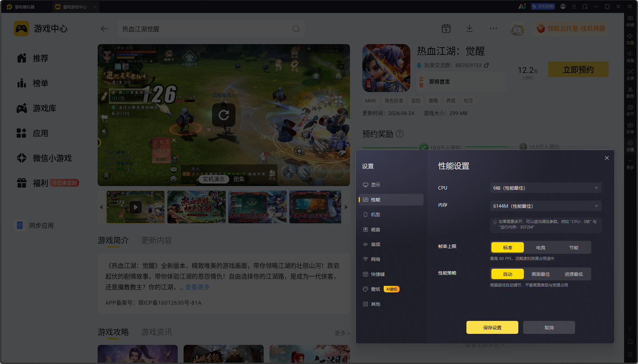Open 壁纸 settings section
Screen dimensions: 638x364
pos(391,289)
